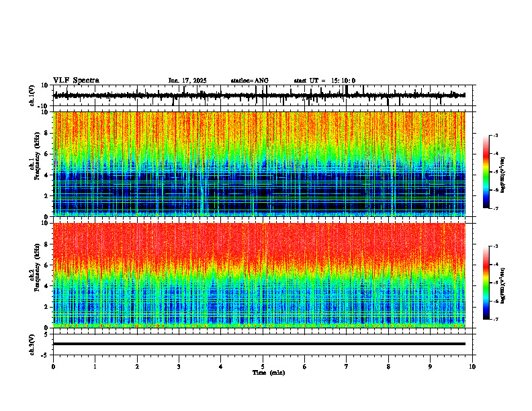Click the ch.1 color bar log(PSD) label

pyautogui.click(x=503, y=175)
